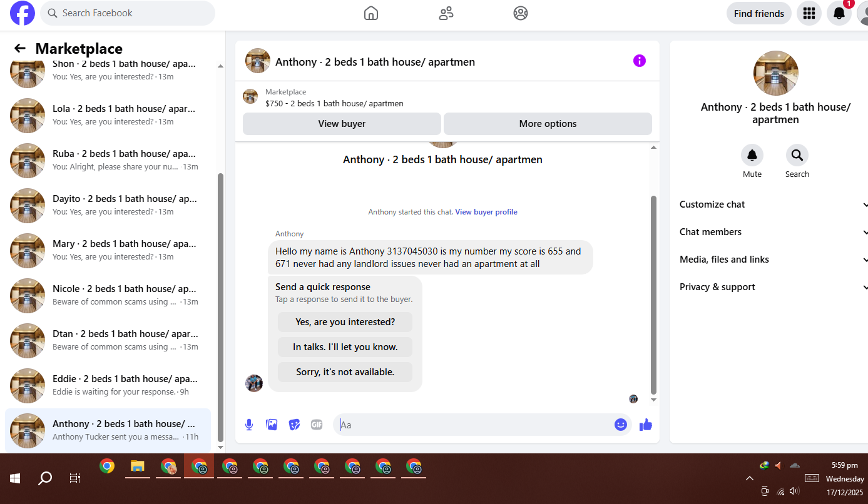The height and width of the screenshot is (504, 868).
Task: Click the chat messages scrollbar
Action: tap(654, 294)
